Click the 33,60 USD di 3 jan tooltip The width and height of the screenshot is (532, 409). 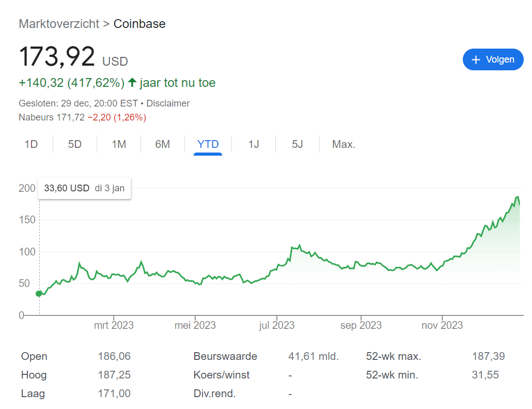[85, 188]
